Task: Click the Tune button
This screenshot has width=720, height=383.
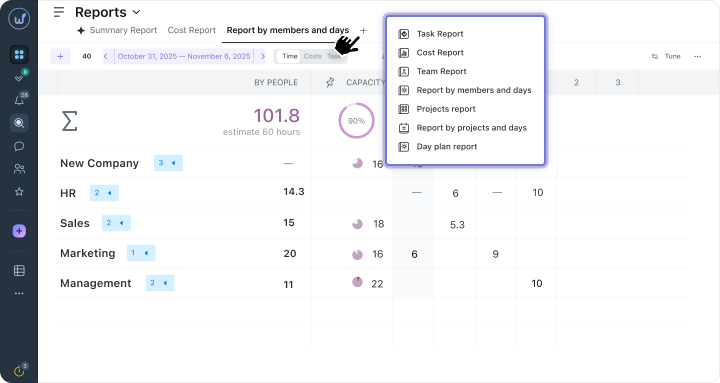Action: coord(666,56)
